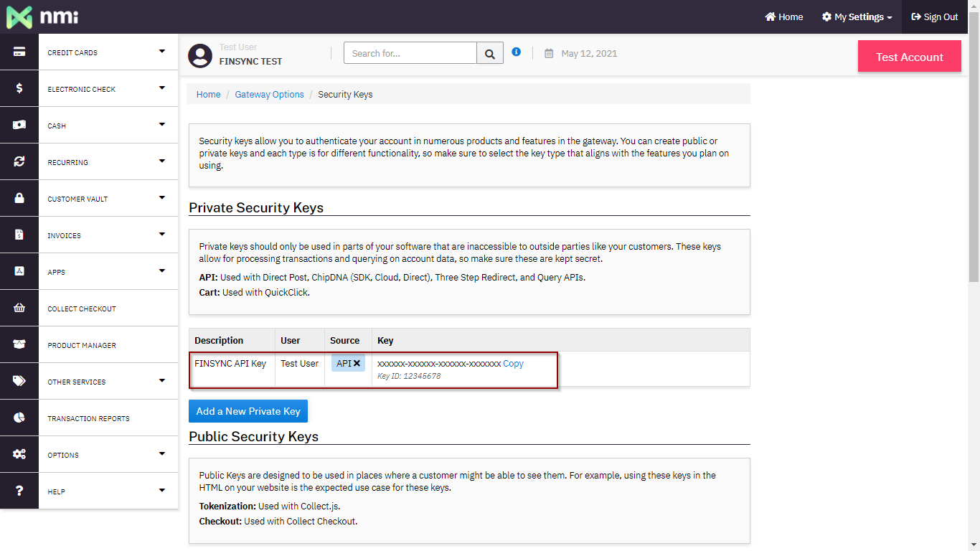This screenshot has height=551, width=980.
Task: Click the Help question mark icon
Action: (x=19, y=491)
